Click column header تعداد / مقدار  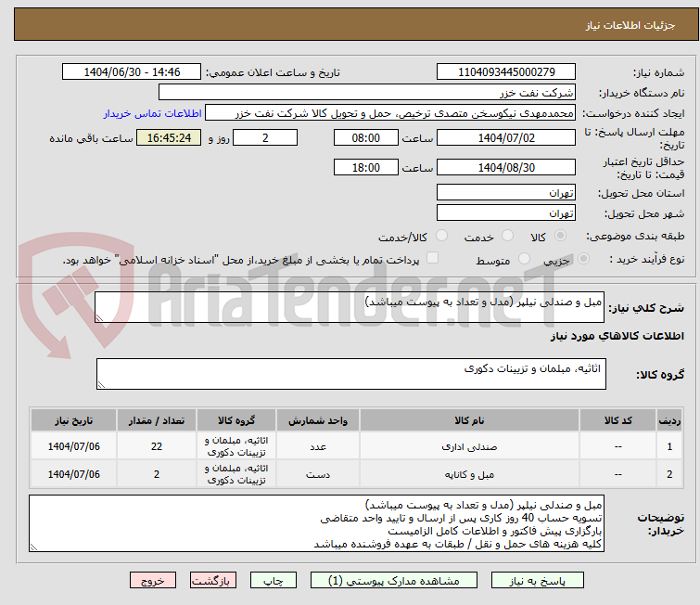pos(157,420)
